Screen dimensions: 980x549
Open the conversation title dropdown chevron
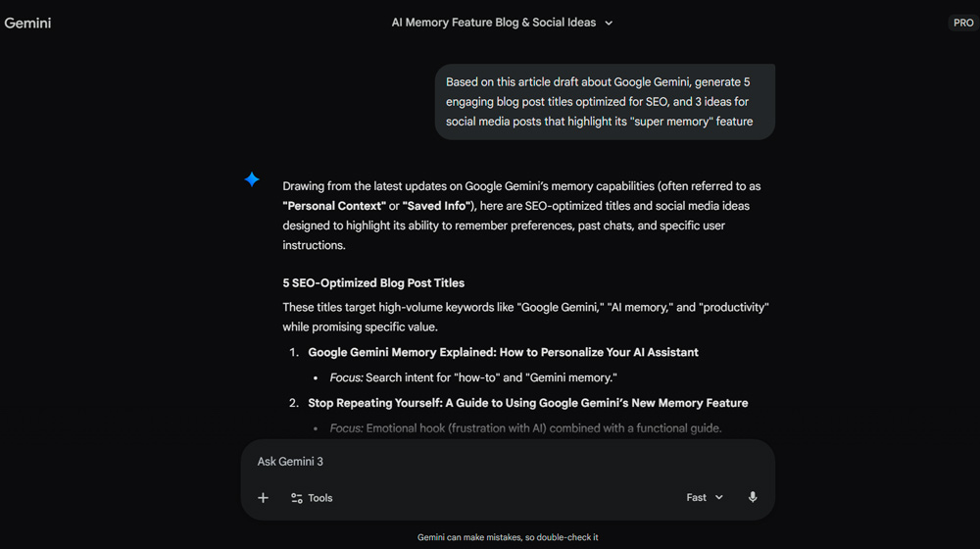click(609, 24)
